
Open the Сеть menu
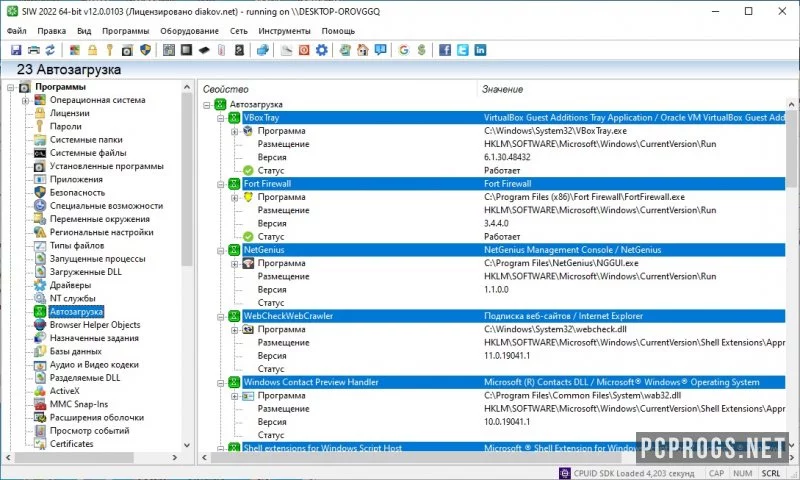point(238,31)
